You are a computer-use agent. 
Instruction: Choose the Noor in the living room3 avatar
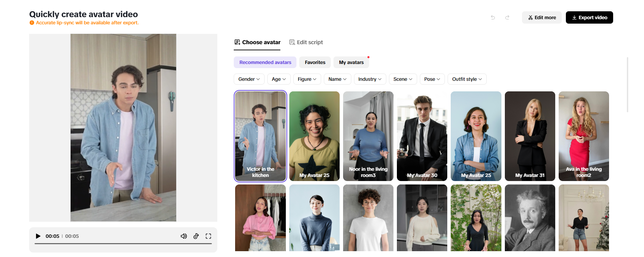[x=368, y=136]
